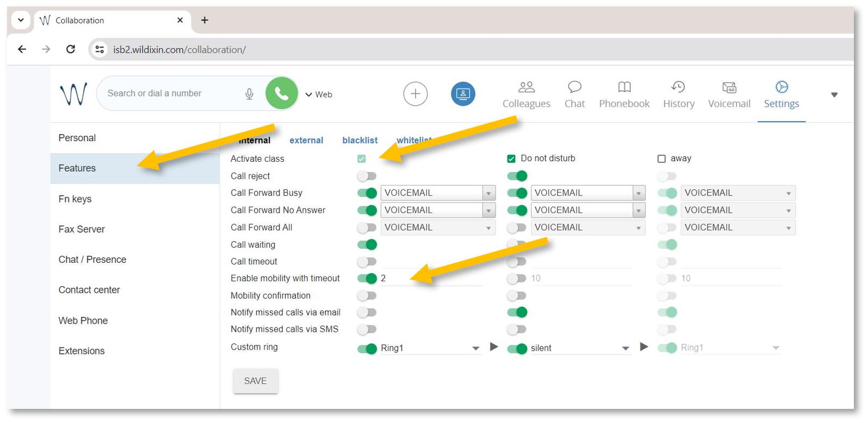Click the SAVE button
868x423 pixels.
click(255, 381)
